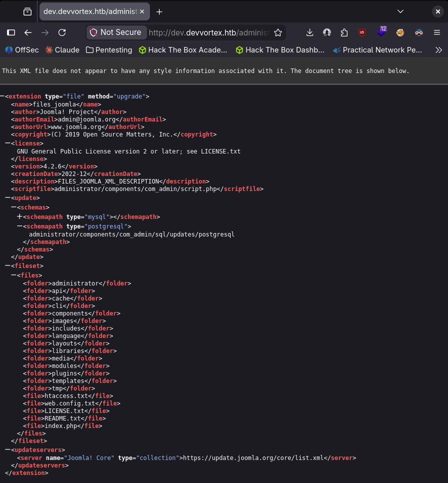
Task: Open the Hack The Box Academy bookmark
Action: 183,50
